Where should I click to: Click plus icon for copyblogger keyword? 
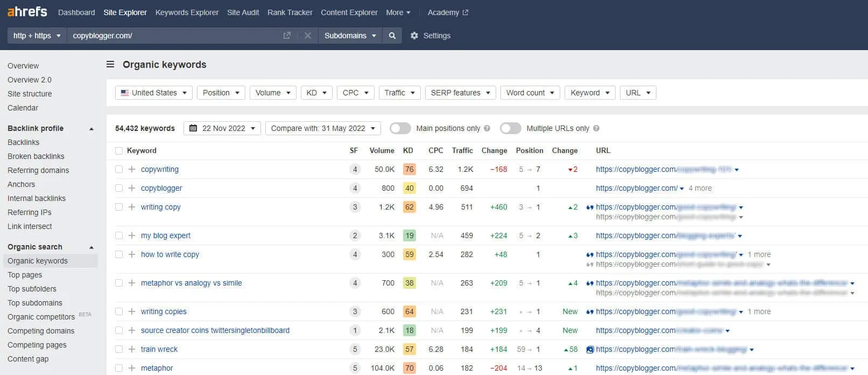[x=132, y=188]
